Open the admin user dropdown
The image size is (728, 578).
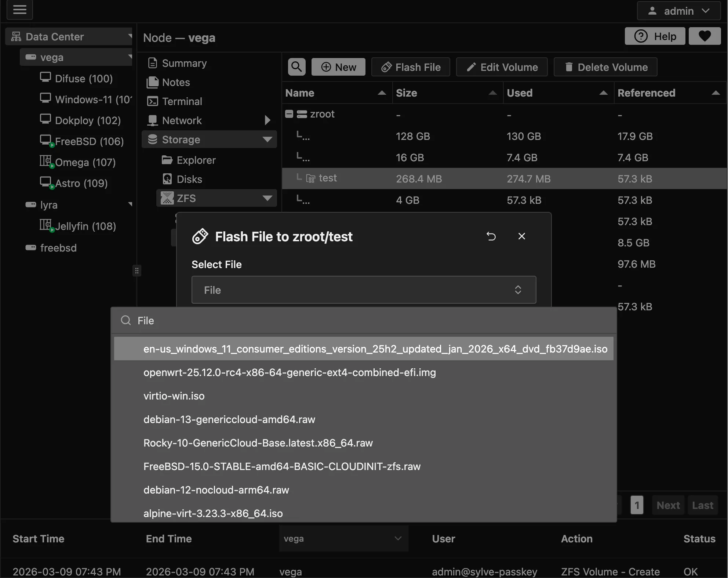coord(679,11)
